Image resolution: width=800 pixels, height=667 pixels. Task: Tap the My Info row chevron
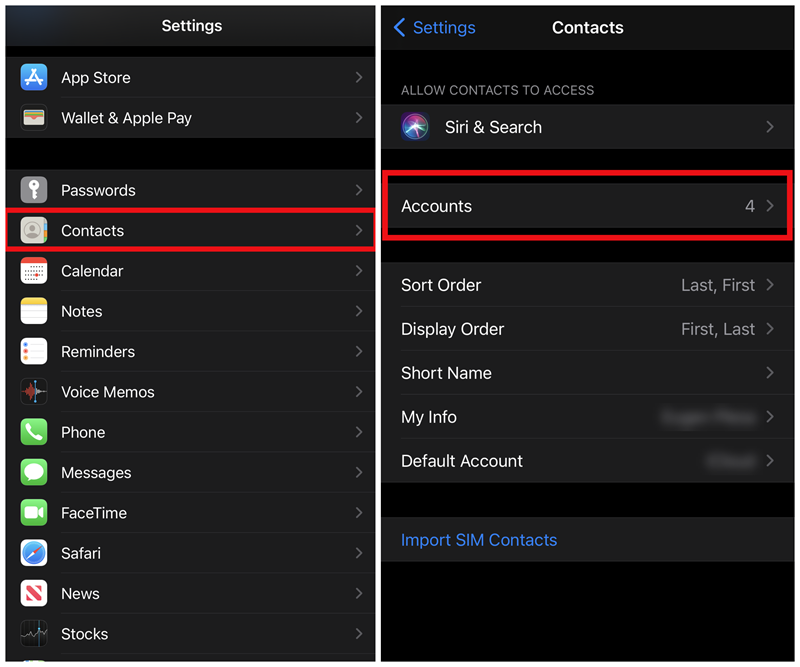[x=770, y=417]
